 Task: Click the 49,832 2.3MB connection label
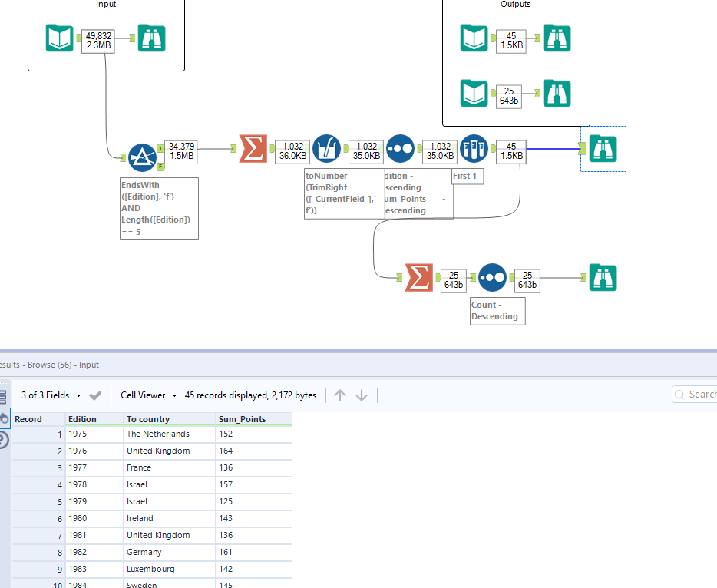tap(98, 40)
